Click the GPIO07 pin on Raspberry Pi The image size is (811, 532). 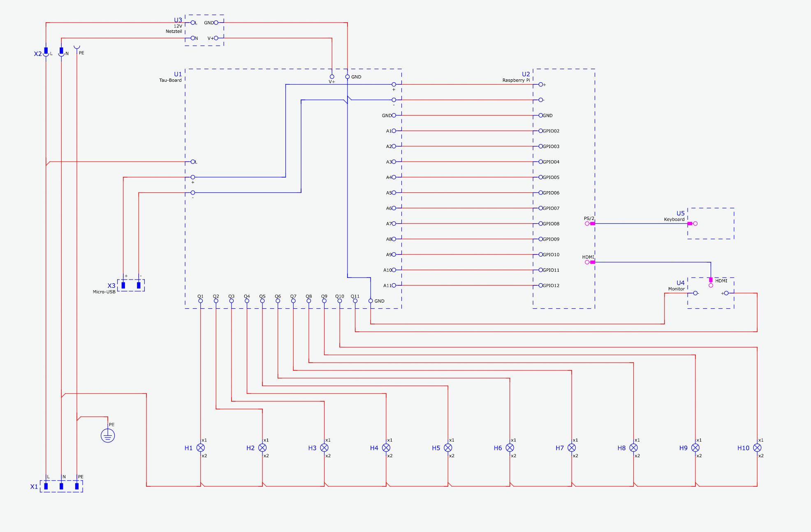[541, 208]
